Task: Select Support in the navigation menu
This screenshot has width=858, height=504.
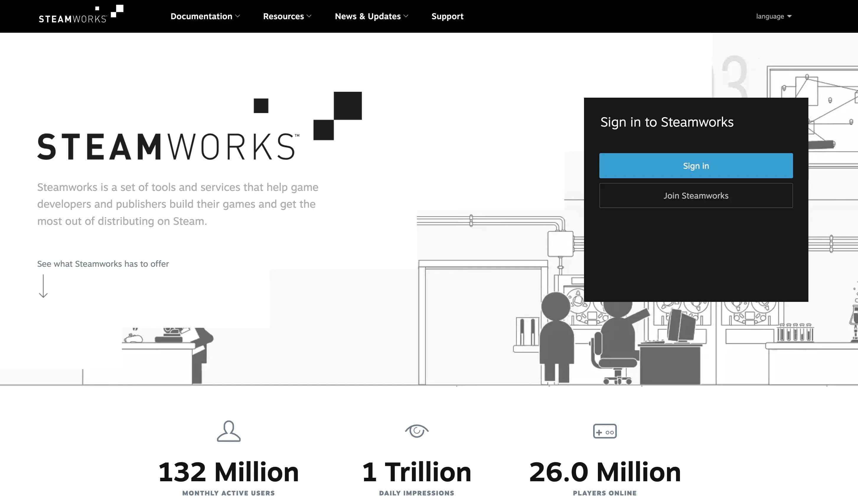Action: click(x=447, y=16)
